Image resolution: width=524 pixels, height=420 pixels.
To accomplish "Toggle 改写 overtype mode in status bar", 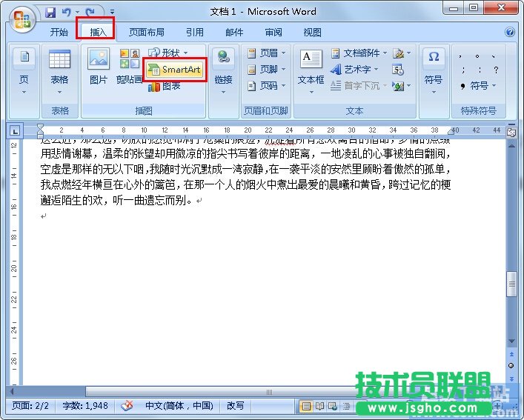I will [x=235, y=406].
